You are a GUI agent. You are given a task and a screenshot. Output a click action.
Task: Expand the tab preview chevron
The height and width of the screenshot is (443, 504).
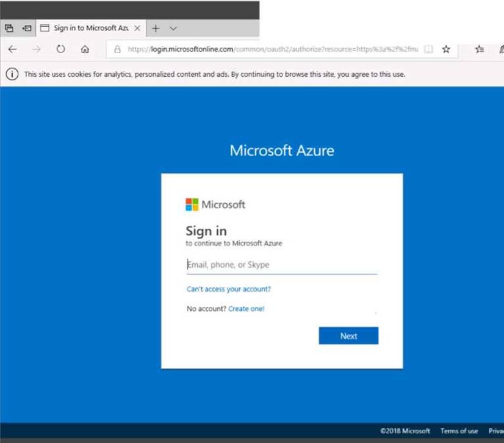pyautogui.click(x=173, y=28)
